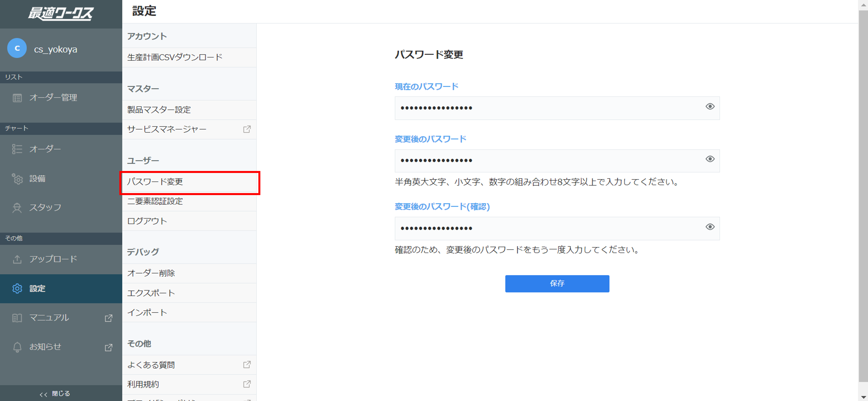
Task: Click the マニュアル book icon
Action: [x=17, y=318]
